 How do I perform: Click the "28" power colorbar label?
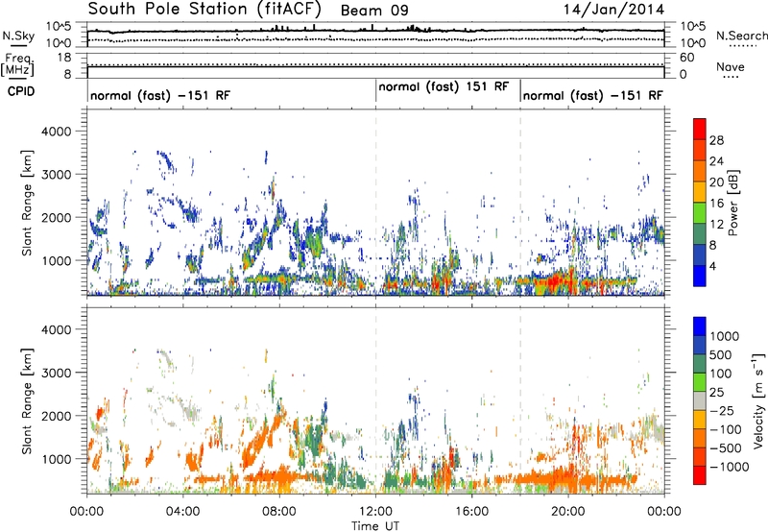716,140
